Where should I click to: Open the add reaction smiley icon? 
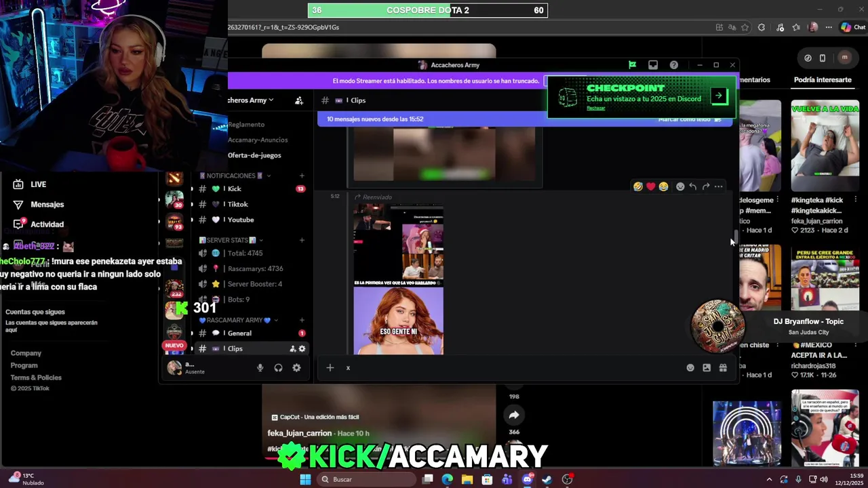[680, 186]
